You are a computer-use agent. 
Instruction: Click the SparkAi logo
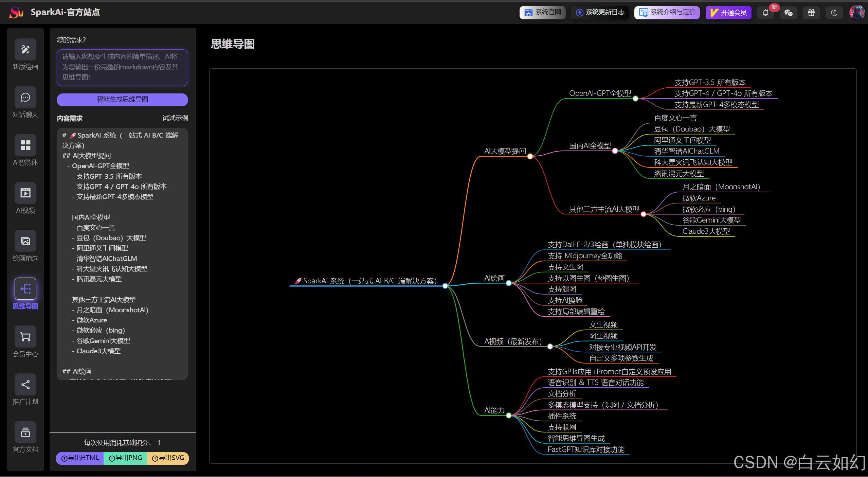(x=16, y=13)
